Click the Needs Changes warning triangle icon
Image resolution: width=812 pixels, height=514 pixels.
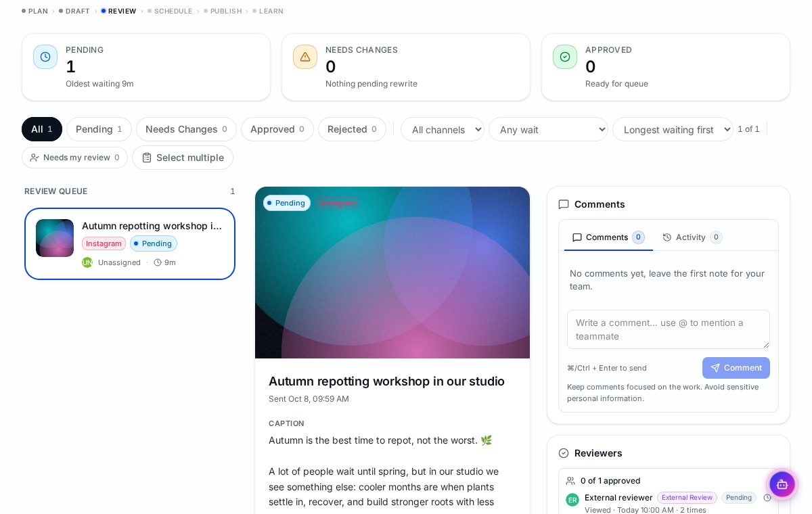[x=305, y=57]
